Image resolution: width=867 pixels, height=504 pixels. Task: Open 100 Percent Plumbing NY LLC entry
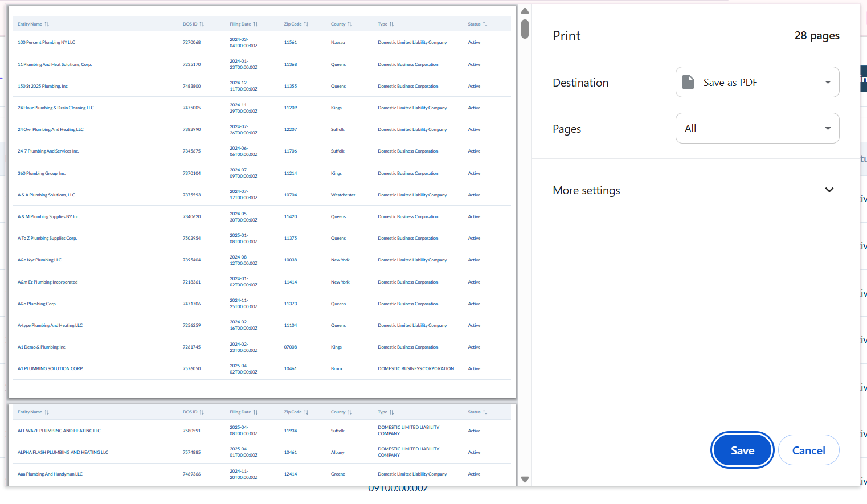point(46,42)
